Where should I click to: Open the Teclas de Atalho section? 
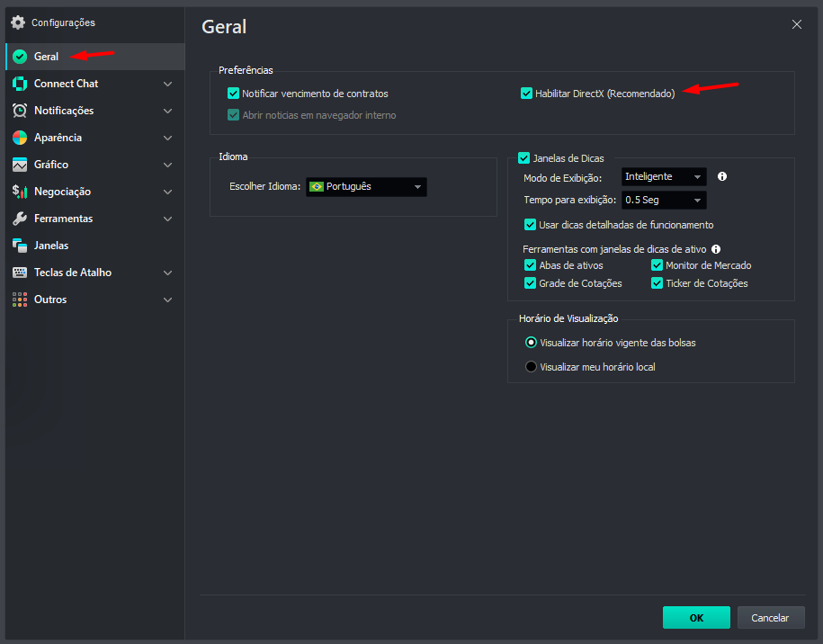click(95, 273)
